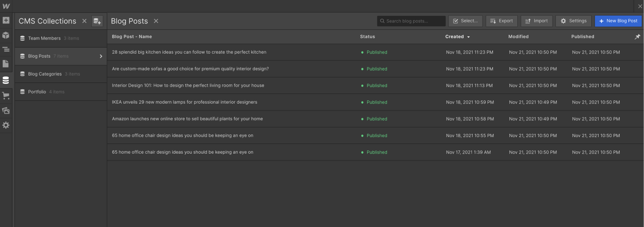
Task: Open the Navigator panel
Action: pyautogui.click(x=6, y=50)
